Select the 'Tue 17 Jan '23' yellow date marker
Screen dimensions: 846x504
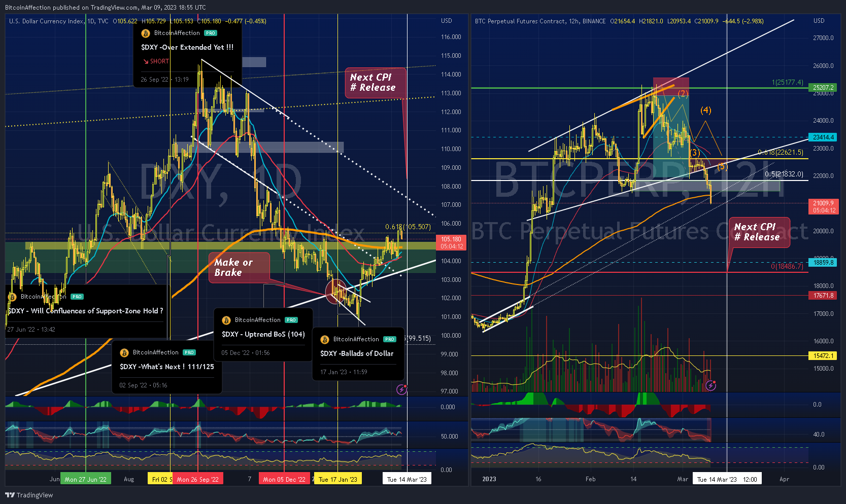point(338,479)
